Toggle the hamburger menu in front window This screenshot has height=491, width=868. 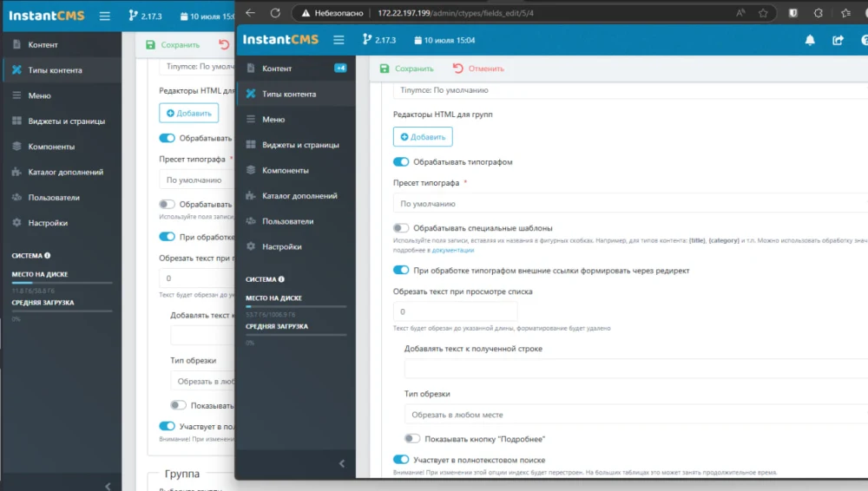339,40
